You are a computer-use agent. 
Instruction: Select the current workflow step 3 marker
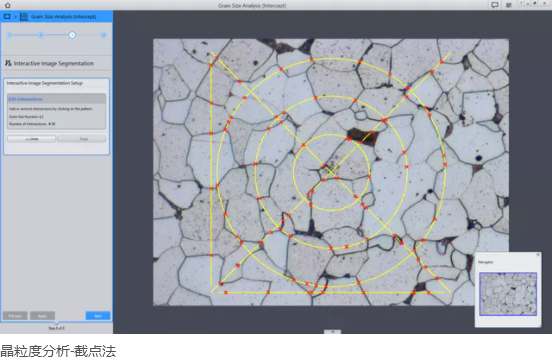tap(72, 35)
